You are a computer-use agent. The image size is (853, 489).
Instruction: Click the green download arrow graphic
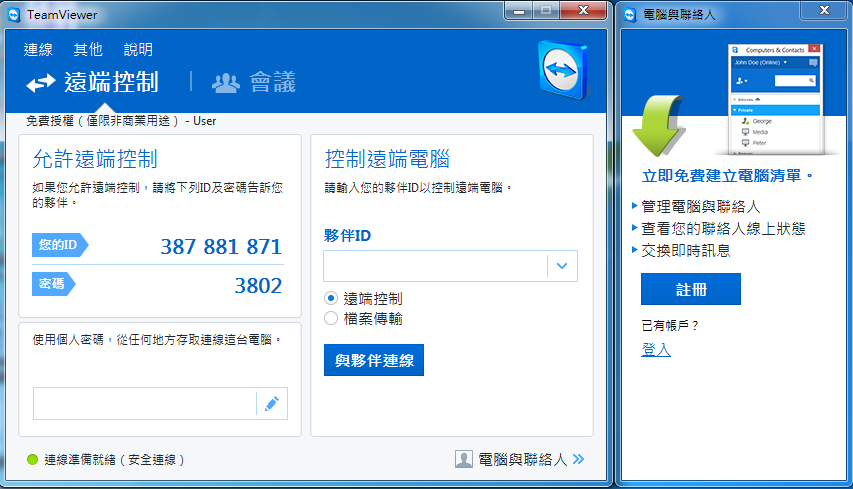coord(659,125)
